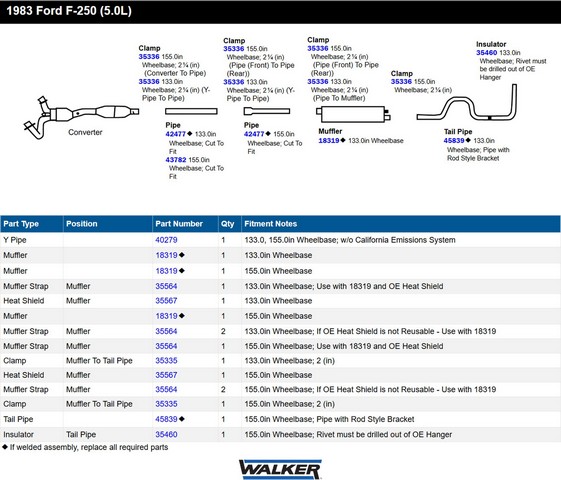Open Tail Pipe 45839 link in diagram

coord(454,141)
